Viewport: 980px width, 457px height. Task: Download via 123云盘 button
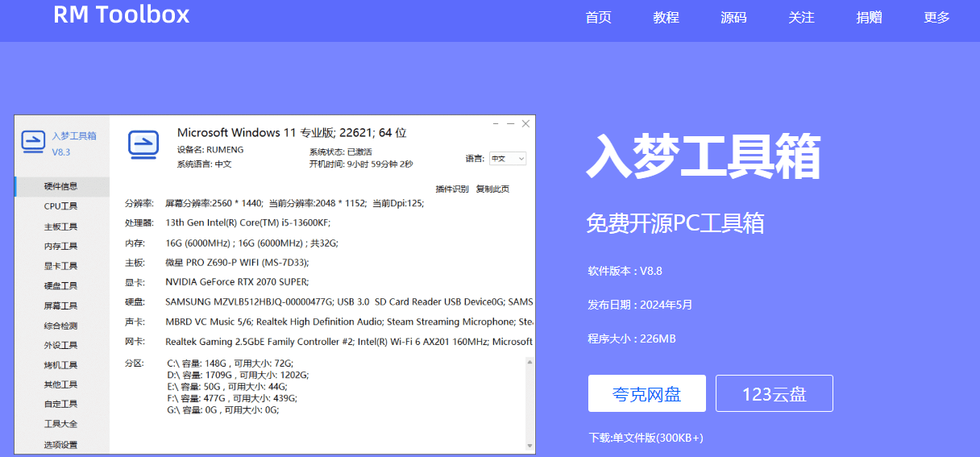coord(774,394)
